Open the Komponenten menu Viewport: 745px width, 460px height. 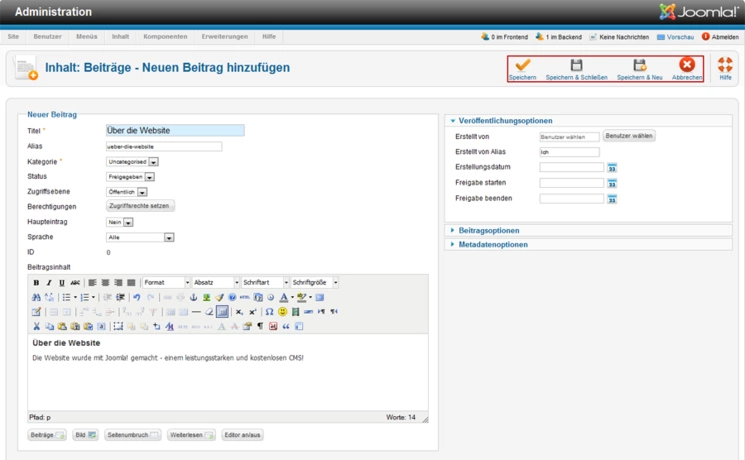[165, 36]
